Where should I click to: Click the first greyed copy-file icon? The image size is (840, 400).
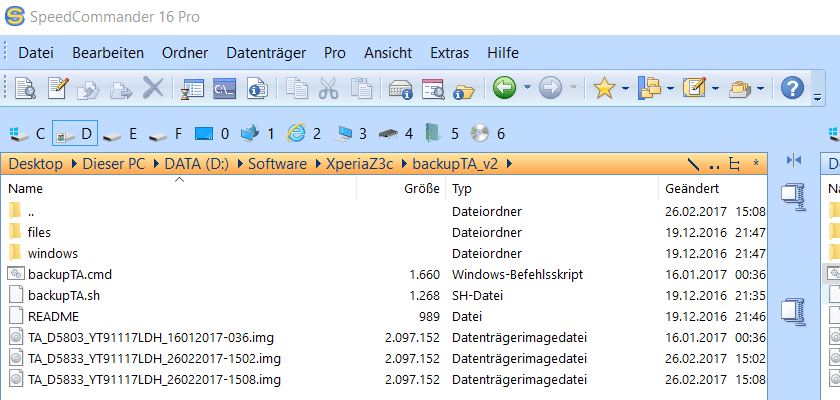pos(89,89)
